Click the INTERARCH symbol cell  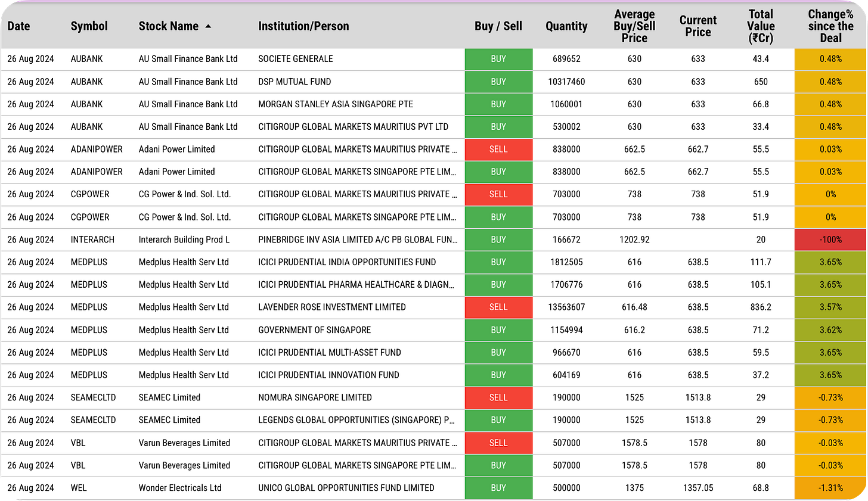92,239
